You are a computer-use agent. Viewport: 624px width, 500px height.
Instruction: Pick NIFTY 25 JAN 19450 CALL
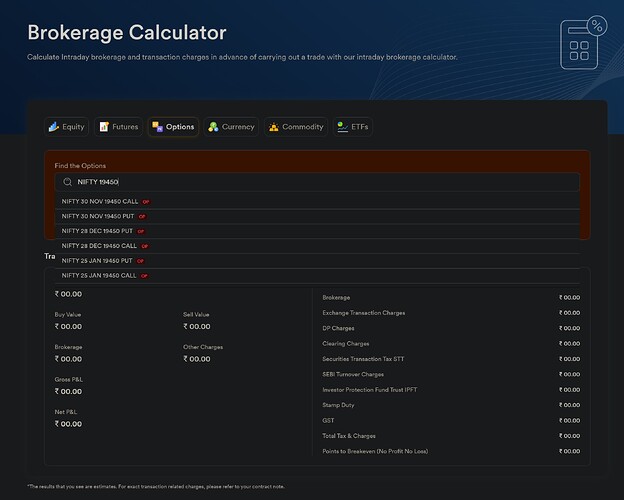pyautogui.click(x=317, y=275)
